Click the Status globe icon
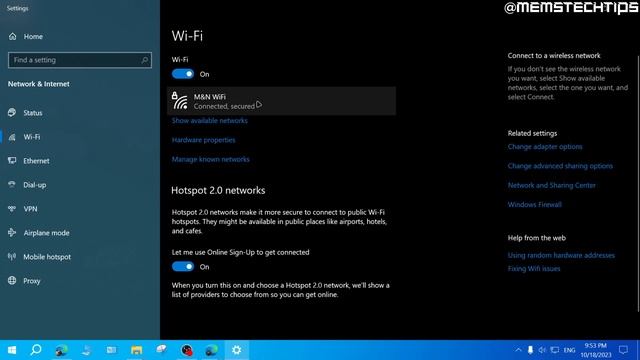The image size is (640, 360). point(12,113)
